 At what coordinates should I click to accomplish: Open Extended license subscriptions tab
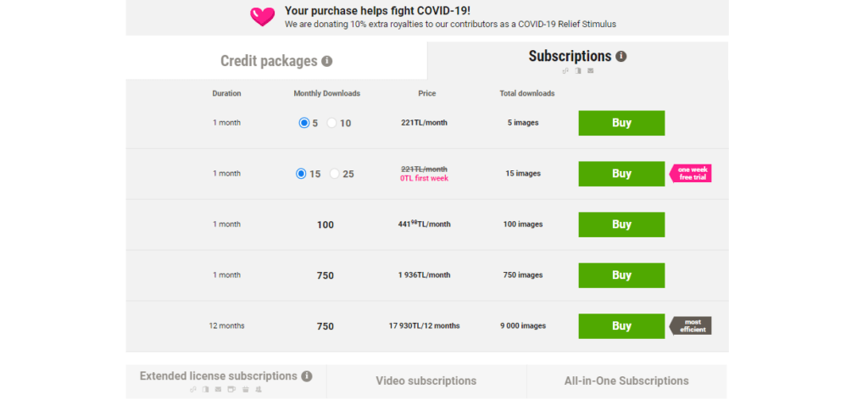coord(218,376)
